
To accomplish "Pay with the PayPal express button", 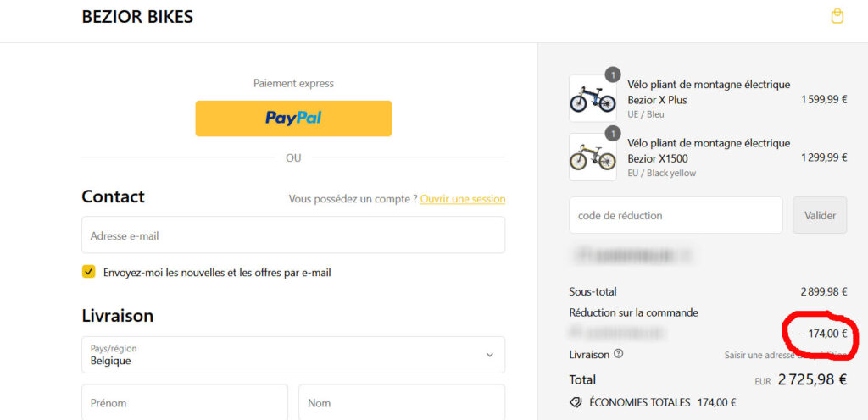I will pos(293,119).
